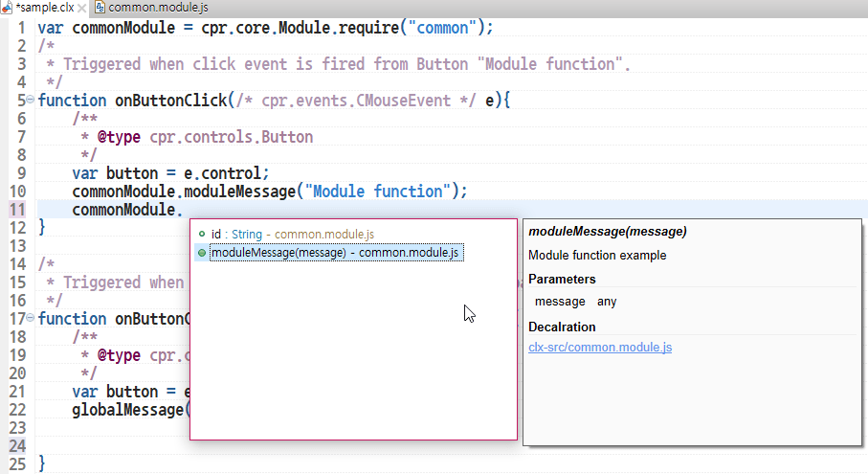The height and width of the screenshot is (474, 868).
Task: Click the "any" parameter type in documentation
Action: point(607,302)
